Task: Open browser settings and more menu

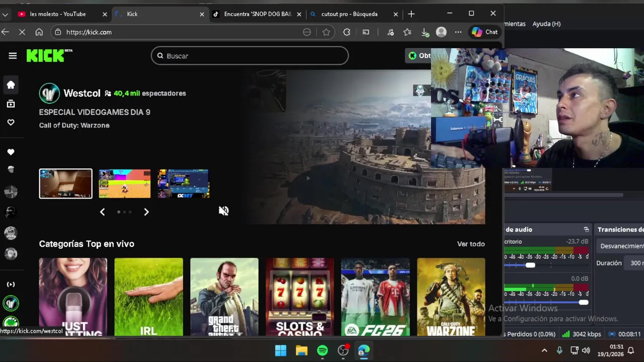Action: [x=458, y=32]
